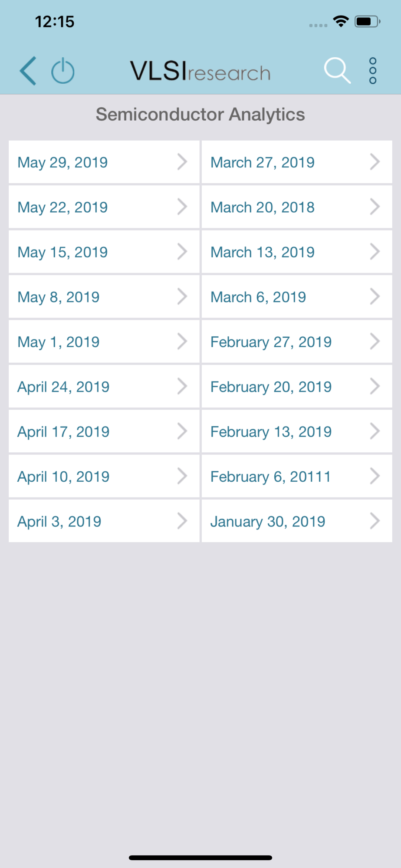
Task: Select the March 13, 2019 entry
Action: pyautogui.click(x=297, y=252)
